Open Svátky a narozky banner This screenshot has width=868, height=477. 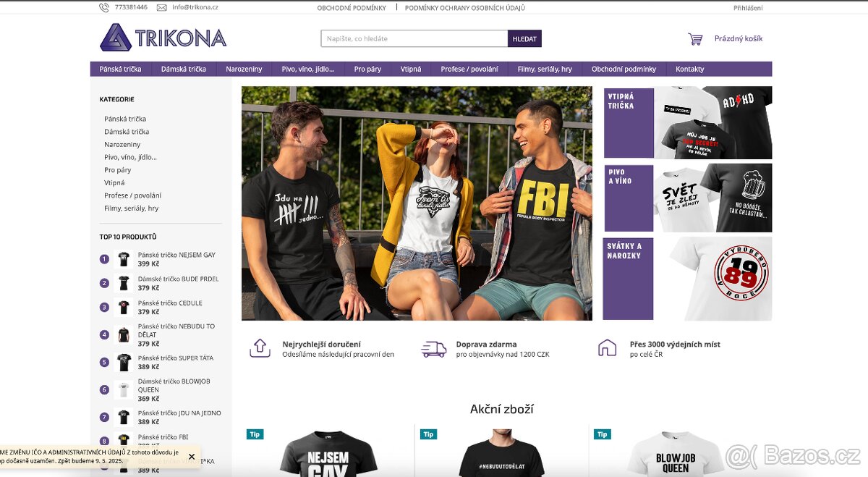(x=688, y=279)
